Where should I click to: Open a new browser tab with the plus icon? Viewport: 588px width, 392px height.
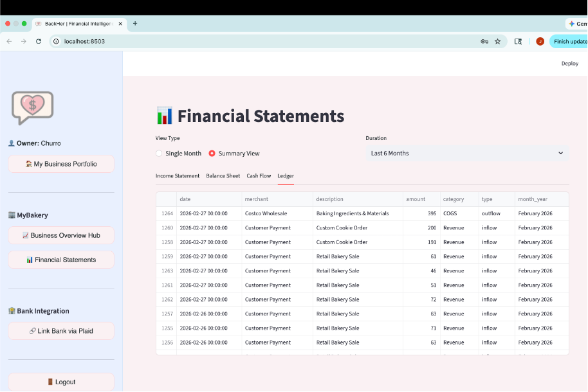click(x=135, y=23)
